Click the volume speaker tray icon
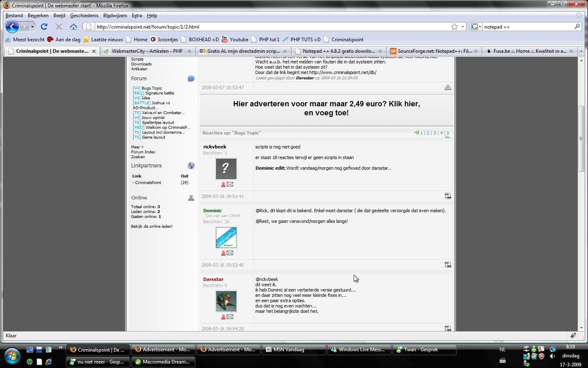Viewport: 588px width, 368px height. click(x=552, y=356)
